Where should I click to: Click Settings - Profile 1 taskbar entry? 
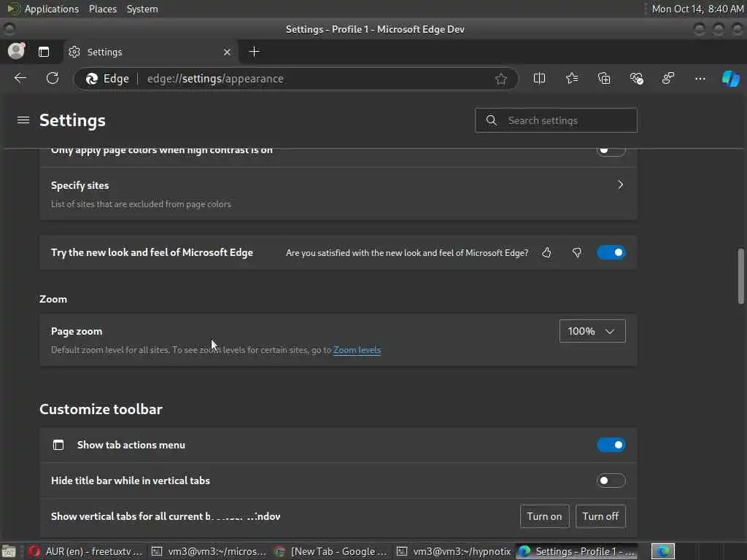click(577, 551)
